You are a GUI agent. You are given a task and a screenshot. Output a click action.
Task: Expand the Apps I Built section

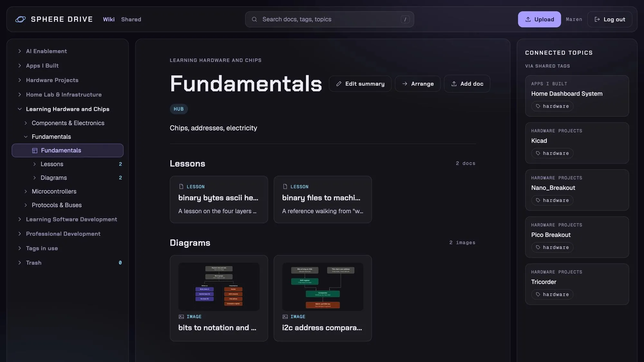coord(20,66)
